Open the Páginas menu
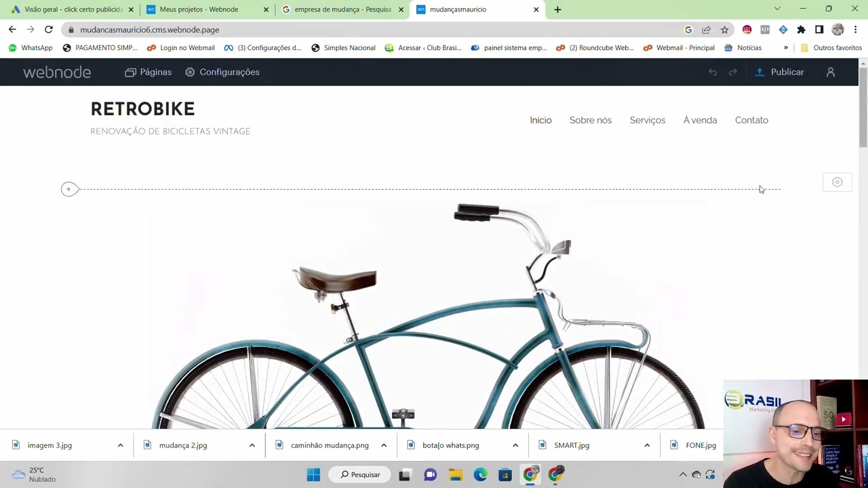The image size is (868, 488). (x=149, y=72)
